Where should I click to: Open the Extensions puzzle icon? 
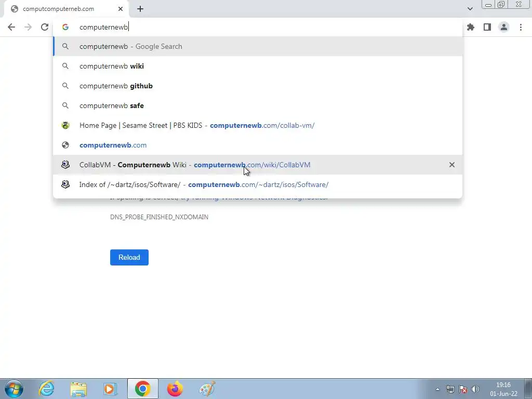[471, 27]
